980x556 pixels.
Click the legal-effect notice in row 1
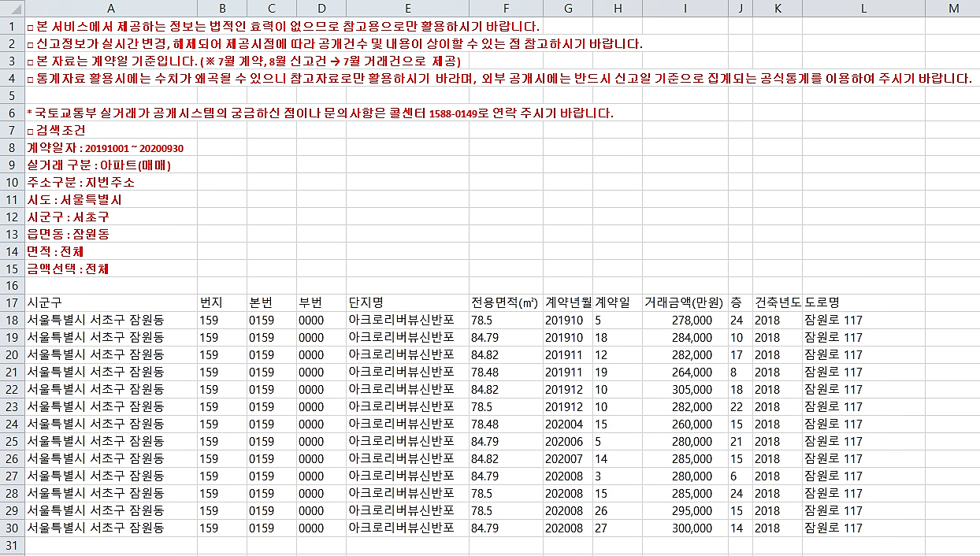click(x=283, y=26)
